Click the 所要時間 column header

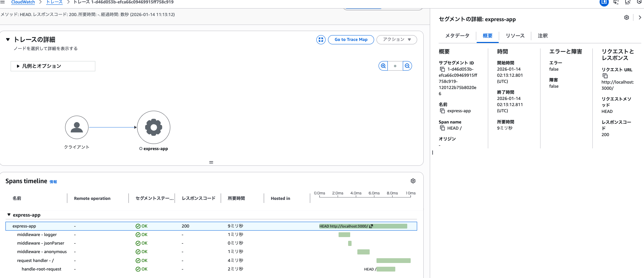(x=236, y=199)
